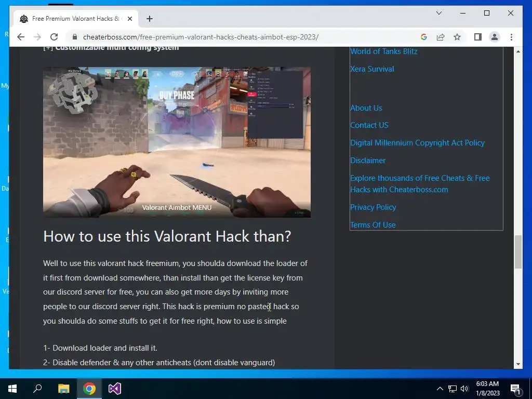
Task: Click the page scrollbar up arrow
Action: (518, 51)
